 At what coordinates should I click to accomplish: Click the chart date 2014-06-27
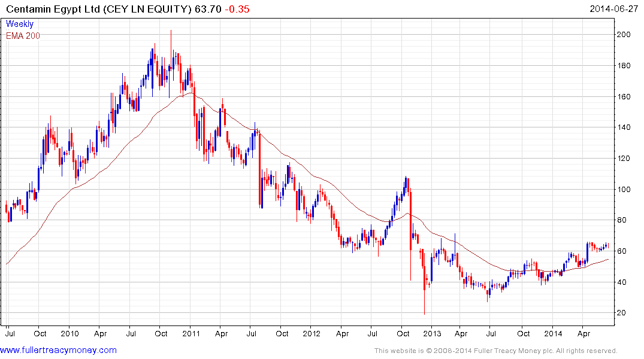(614, 9)
